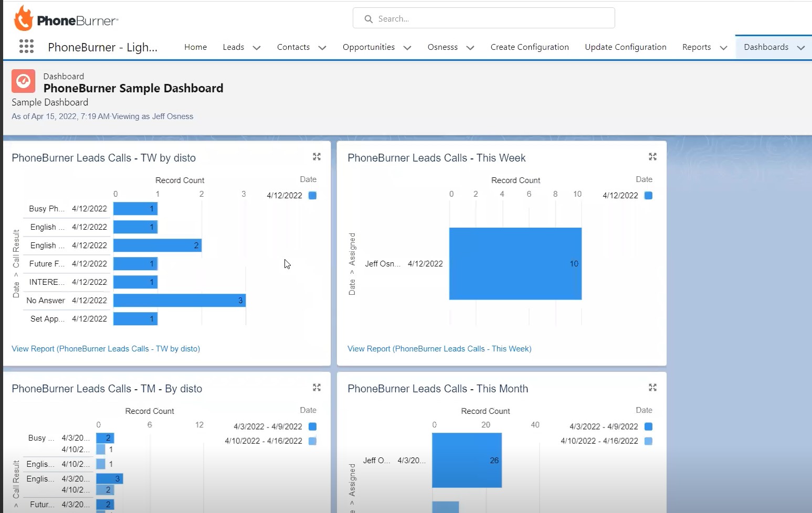
Task: Click the 'No Answer' row label
Action: [x=46, y=301]
